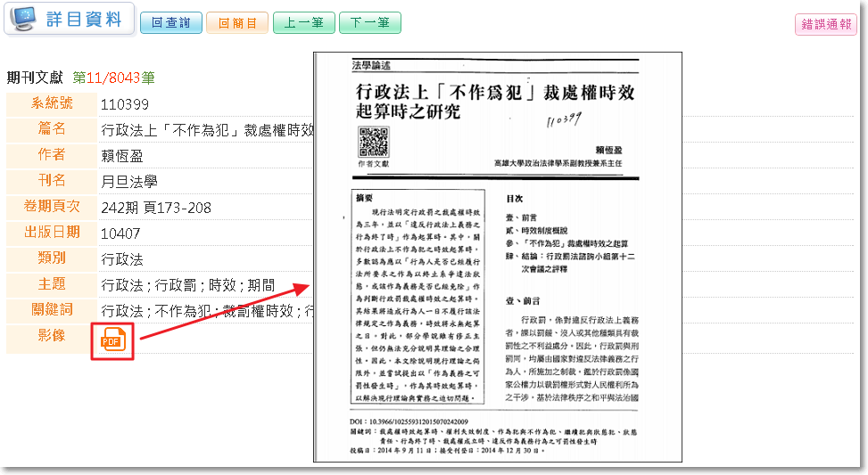
Task: Click the 242期 volume and page value
Action: tap(156, 208)
